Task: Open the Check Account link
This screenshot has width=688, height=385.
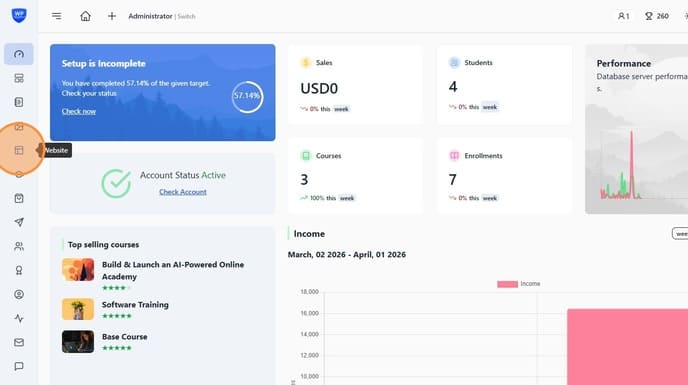Action: (x=183, y=192)
